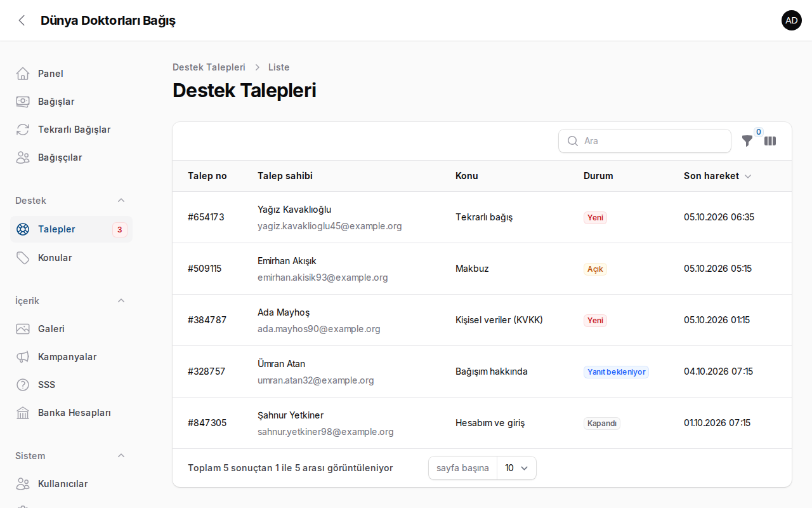
Task: Click the name Emirhan Akışık
Action: coord(287,261)
